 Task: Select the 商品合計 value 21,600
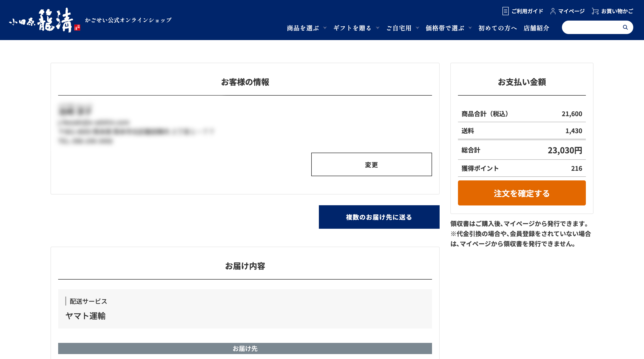[572, 114]
